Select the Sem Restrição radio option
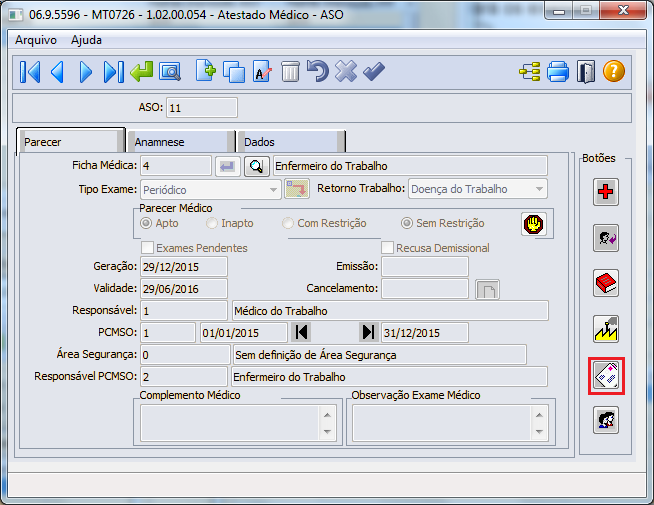The width and height of the screenshot is (654, 505). point(407,223)
